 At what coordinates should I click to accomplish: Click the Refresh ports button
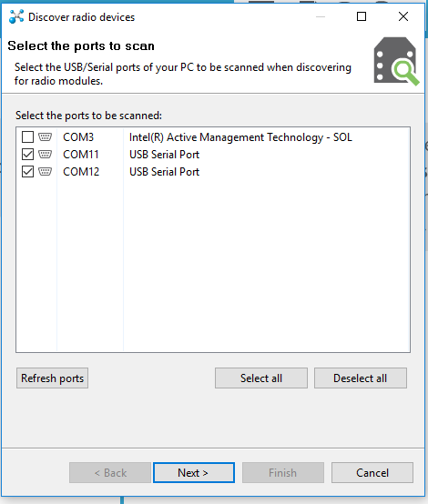pos(53,378)
